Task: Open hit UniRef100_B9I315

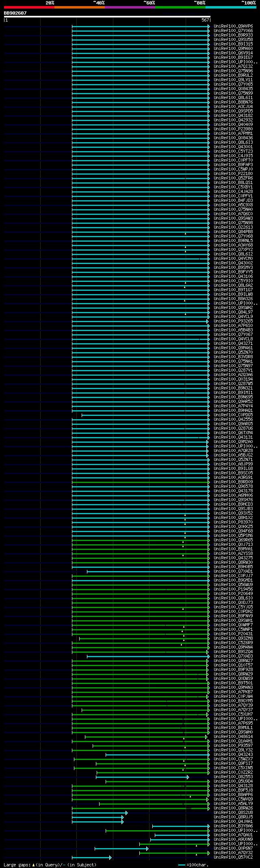Action: pos(233,44)
